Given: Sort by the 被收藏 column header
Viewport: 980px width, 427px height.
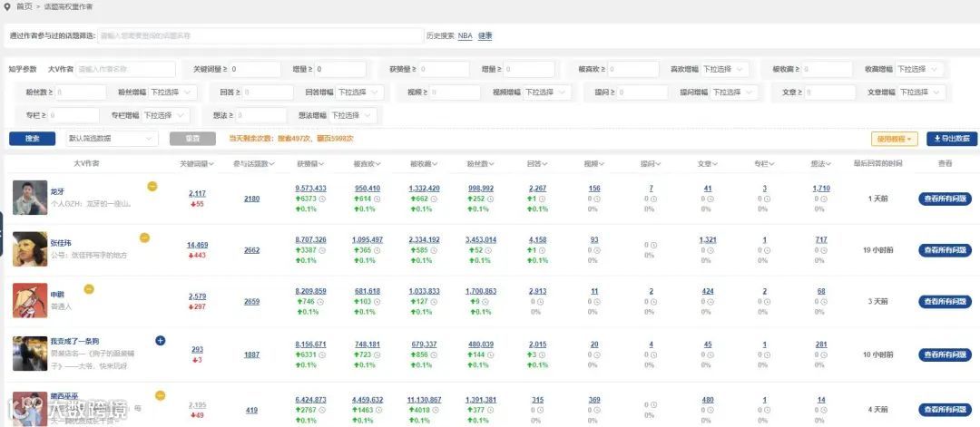Looking at the screenshot, I should pyautogui.click(x=424, y=164).
